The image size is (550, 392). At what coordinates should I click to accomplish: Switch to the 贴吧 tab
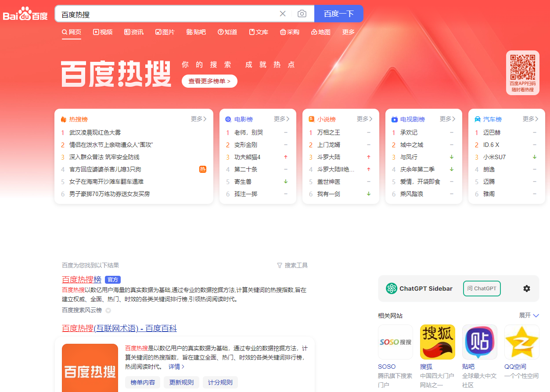[196, 32]
